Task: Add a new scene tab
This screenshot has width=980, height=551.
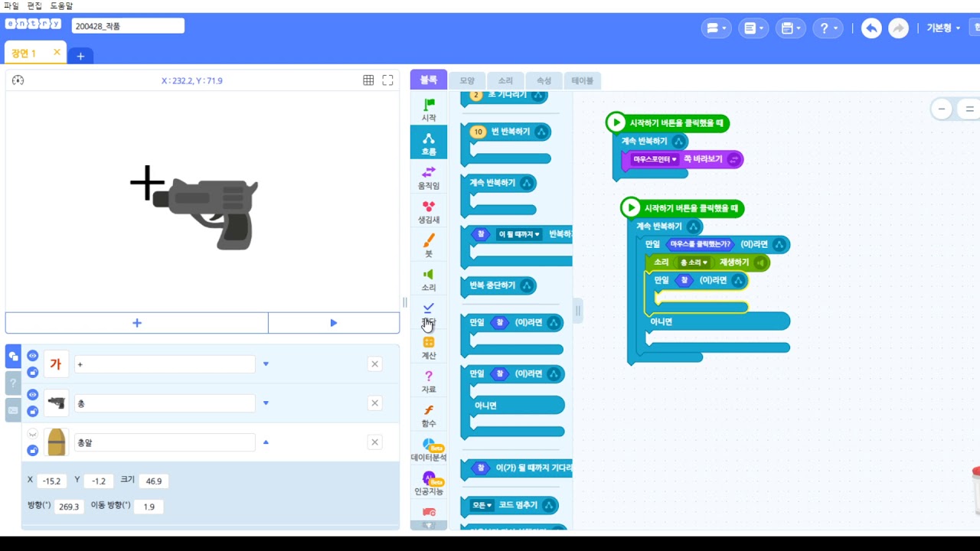Action: coord(80,55)
